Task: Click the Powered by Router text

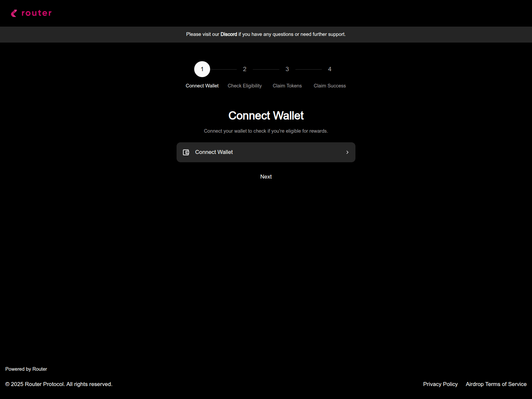Action: [26, 369]
